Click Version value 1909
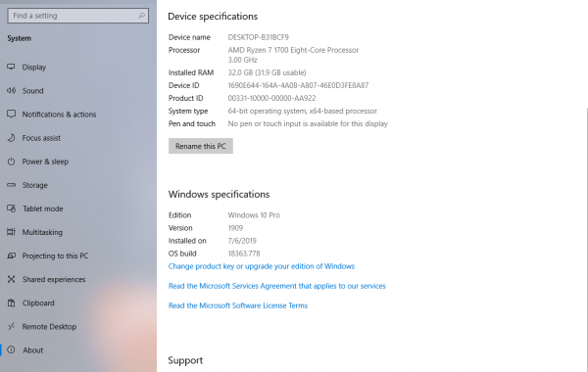The image size is (588, 372). click(235, 228)
